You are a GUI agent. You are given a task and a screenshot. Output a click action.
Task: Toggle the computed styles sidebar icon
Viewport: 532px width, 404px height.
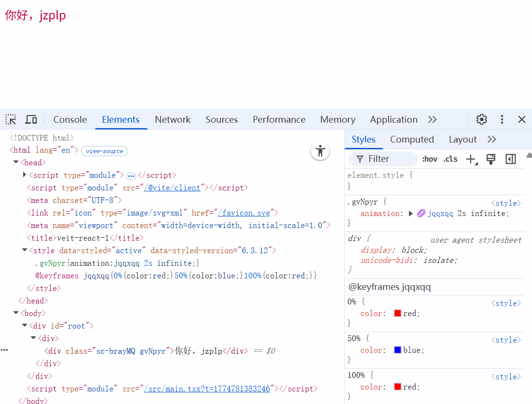click(511, 159)
